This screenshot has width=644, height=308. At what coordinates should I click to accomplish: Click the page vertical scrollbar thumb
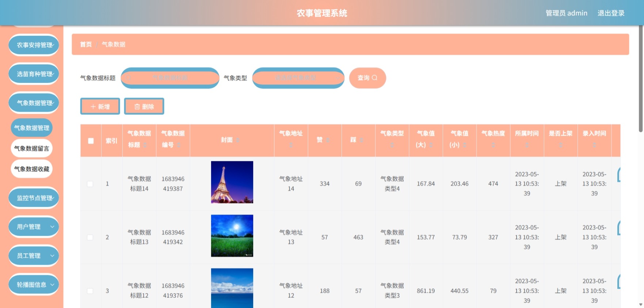[641, 78]
